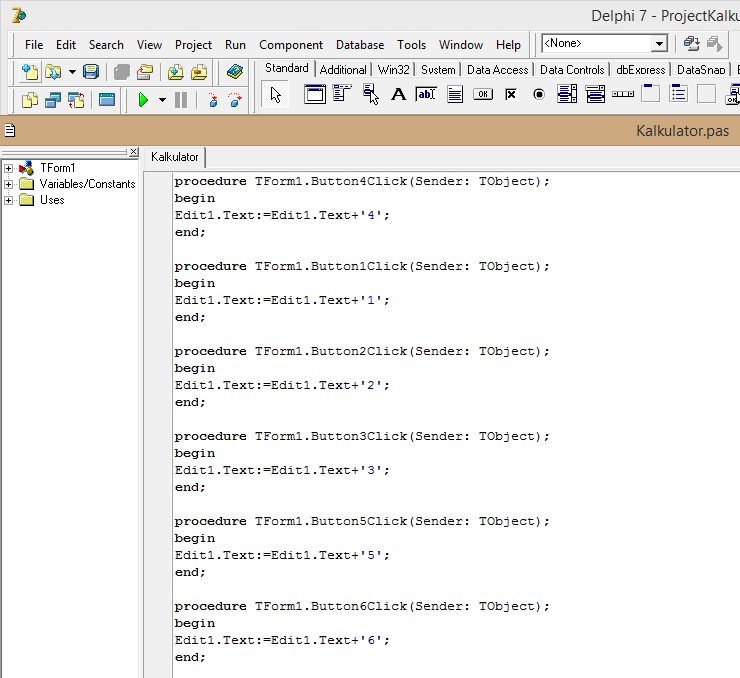740x678 pixels.
Task: Open the Run menu
Action: click(x=235, y=45)
